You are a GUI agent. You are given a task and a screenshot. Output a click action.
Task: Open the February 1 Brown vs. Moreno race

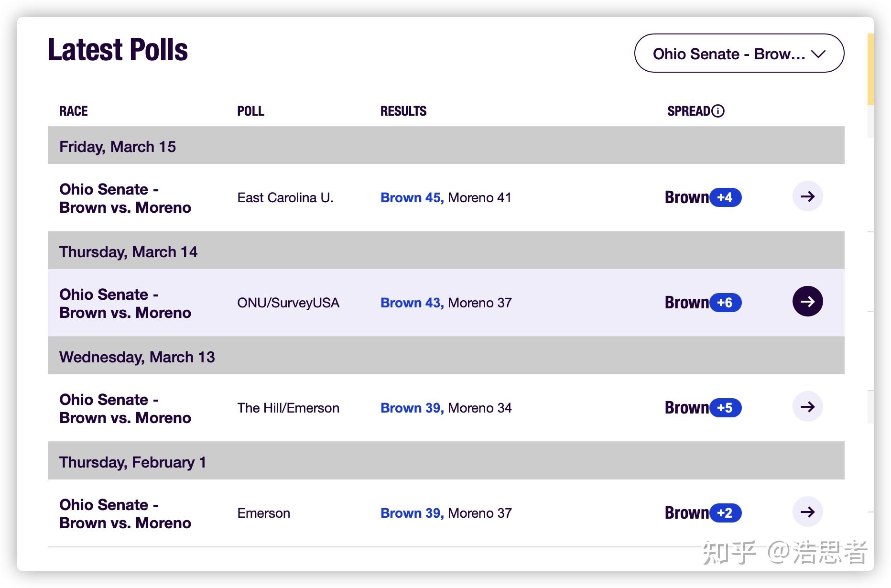pyautogui.click(x=125, y=514)
